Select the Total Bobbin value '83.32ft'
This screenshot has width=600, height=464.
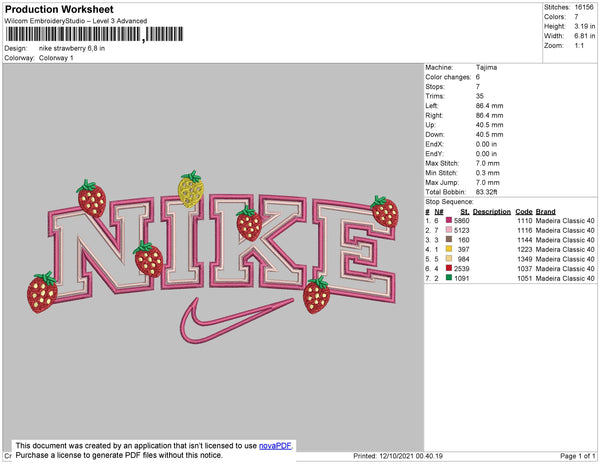(x=486, y=192)
